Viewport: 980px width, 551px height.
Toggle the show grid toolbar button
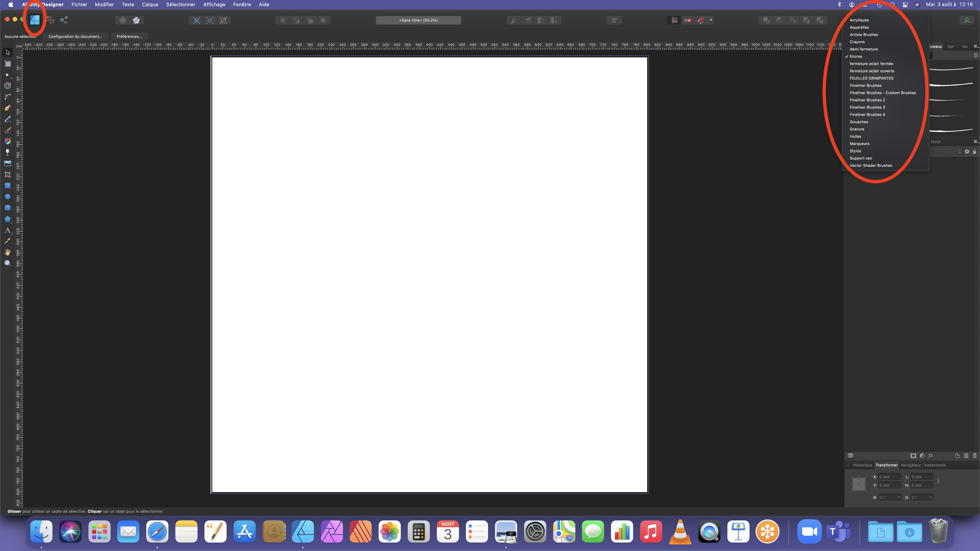[x=674, y=20]
